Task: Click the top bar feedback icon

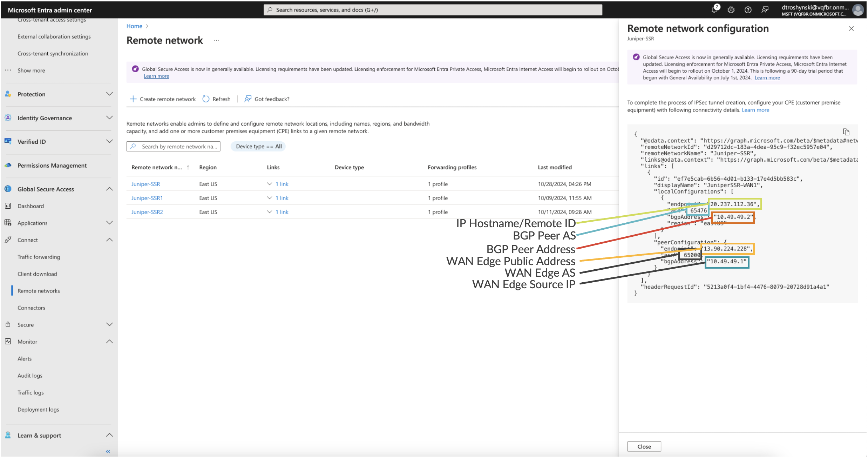Action: (x=765, y=10)
